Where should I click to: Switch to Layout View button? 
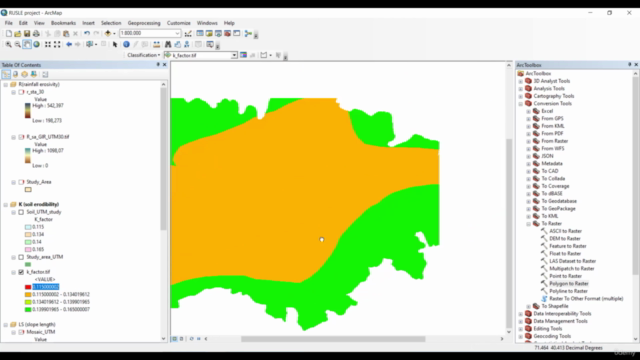tap(182, 339)
